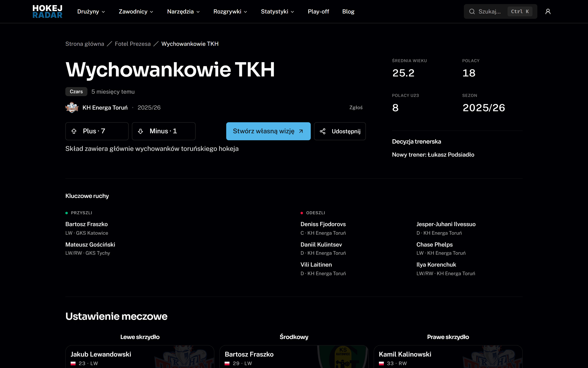The width and height of the screenshot is (588, 368).
Task: Navigate to Strona główna breadcrumb
Action: click(x=85, y=44)
